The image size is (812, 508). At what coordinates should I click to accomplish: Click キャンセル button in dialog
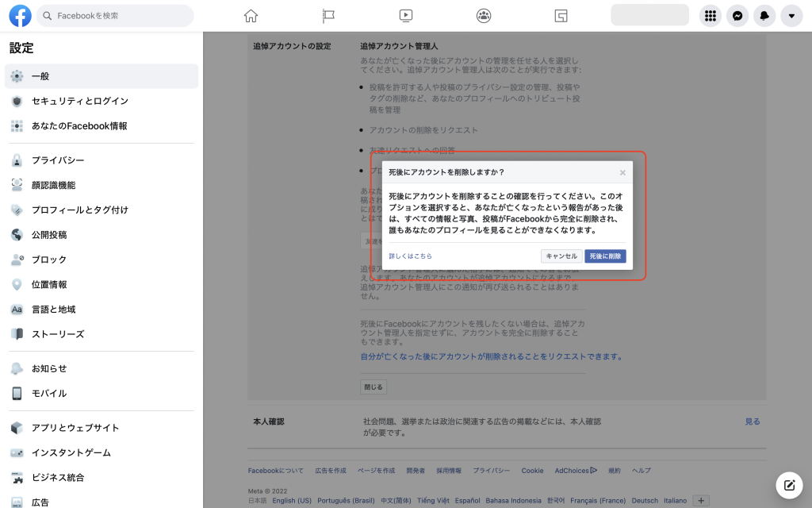(x=561, y=256)
